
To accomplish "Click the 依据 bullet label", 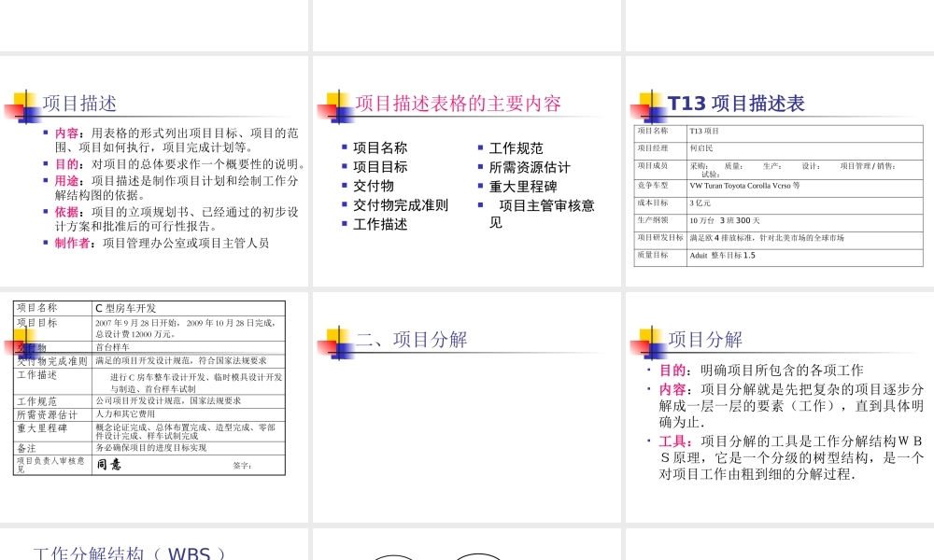I will point(66,212).
